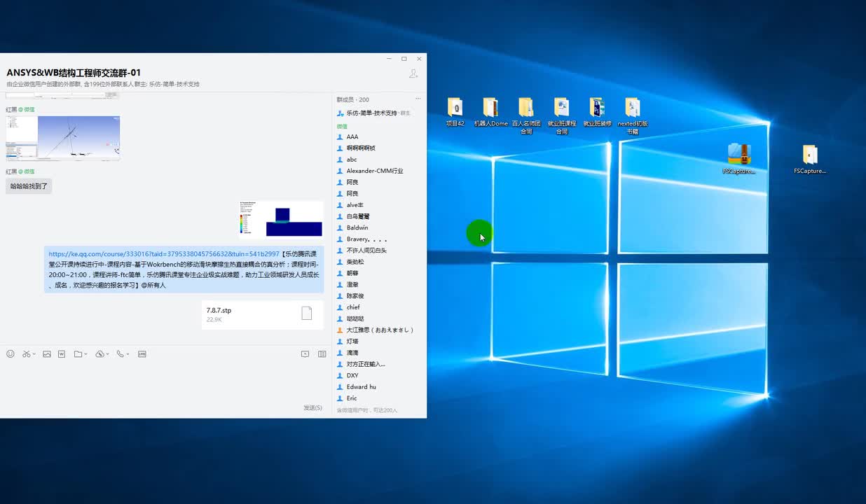Open the group members more options (...)
This screenshot has width=866, height=504.
coord(418,99)
